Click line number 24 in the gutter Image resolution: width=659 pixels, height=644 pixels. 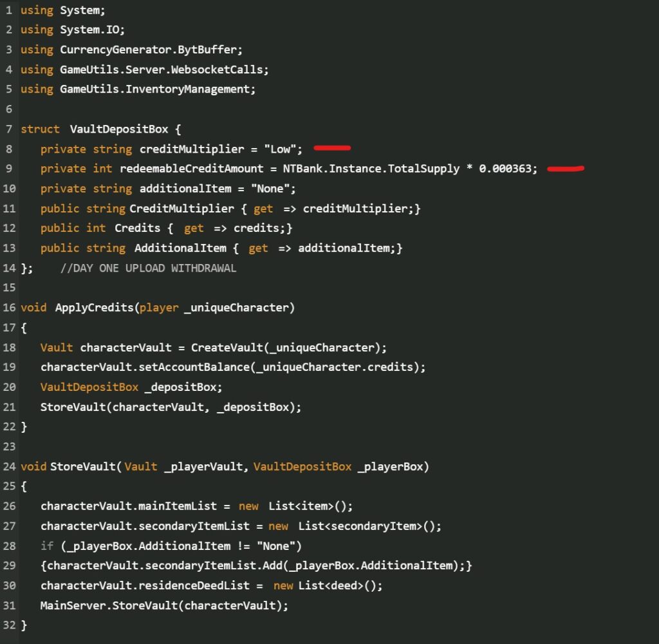click(9, 466)
